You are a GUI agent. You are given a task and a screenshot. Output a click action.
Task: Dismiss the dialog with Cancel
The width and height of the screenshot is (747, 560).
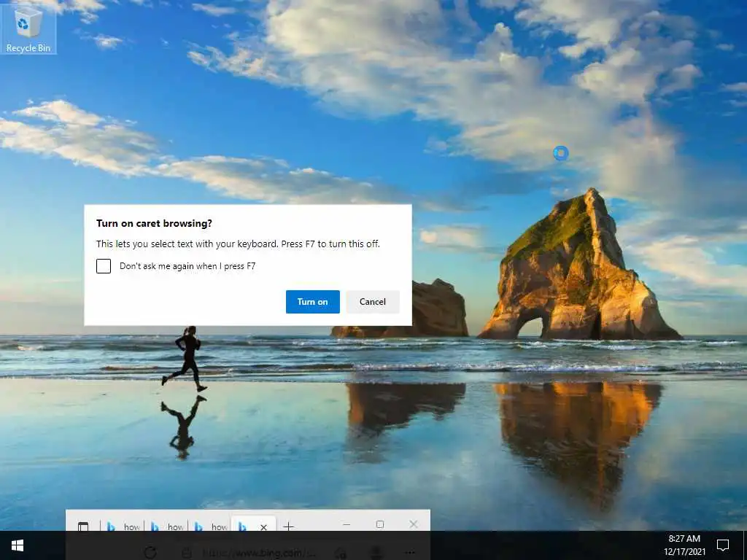373,301
